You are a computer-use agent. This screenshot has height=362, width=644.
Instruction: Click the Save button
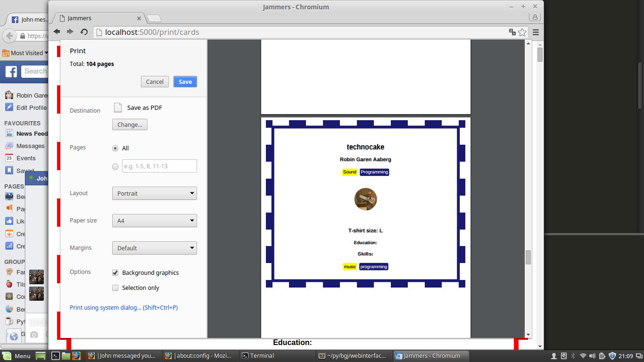tap(185, 82)
